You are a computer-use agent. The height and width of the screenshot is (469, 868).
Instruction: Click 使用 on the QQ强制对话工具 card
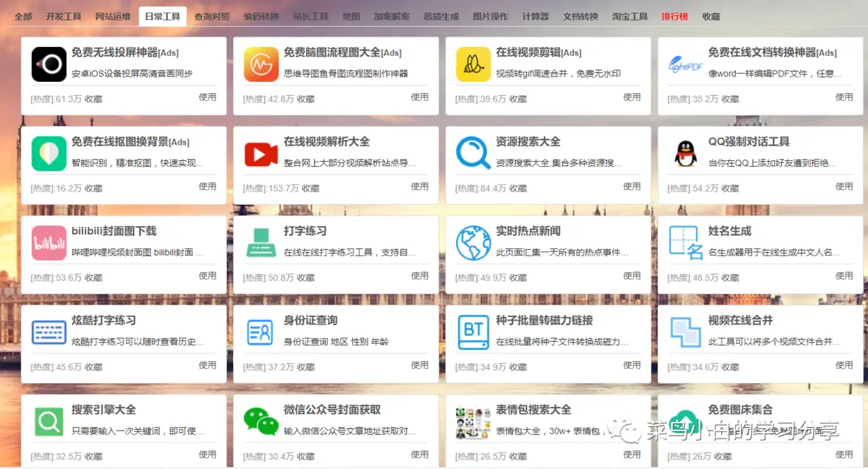pos(844,186)
